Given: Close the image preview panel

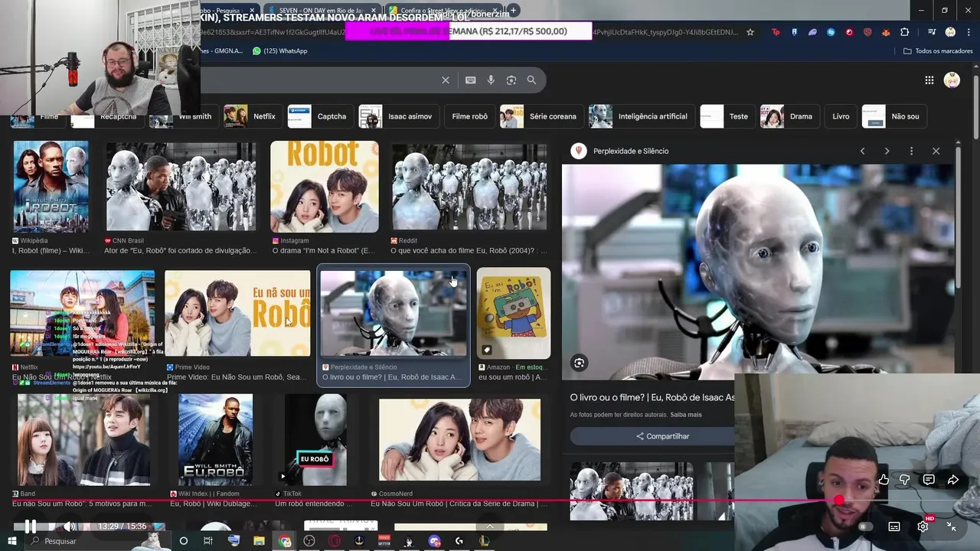Looking at the screenshot, I should 936,151.
